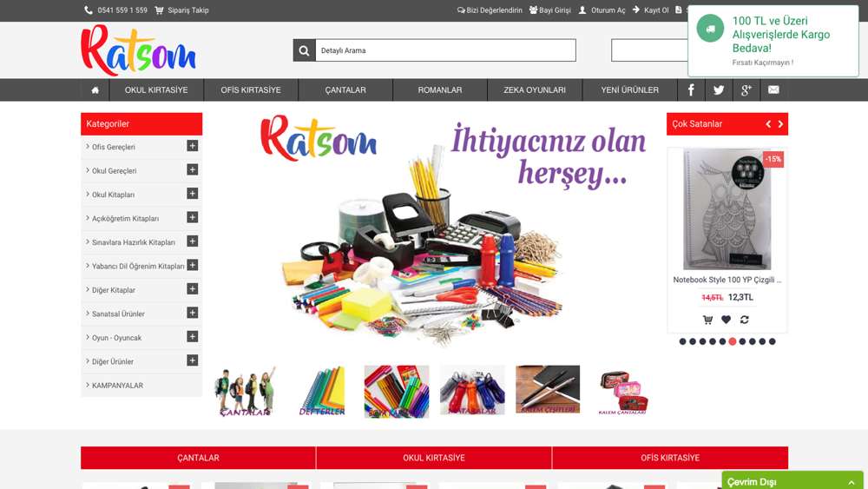Open Sipariş Takip order tracking
The height and width of the screenshot is (489, 868).
(x=187, y=10)
